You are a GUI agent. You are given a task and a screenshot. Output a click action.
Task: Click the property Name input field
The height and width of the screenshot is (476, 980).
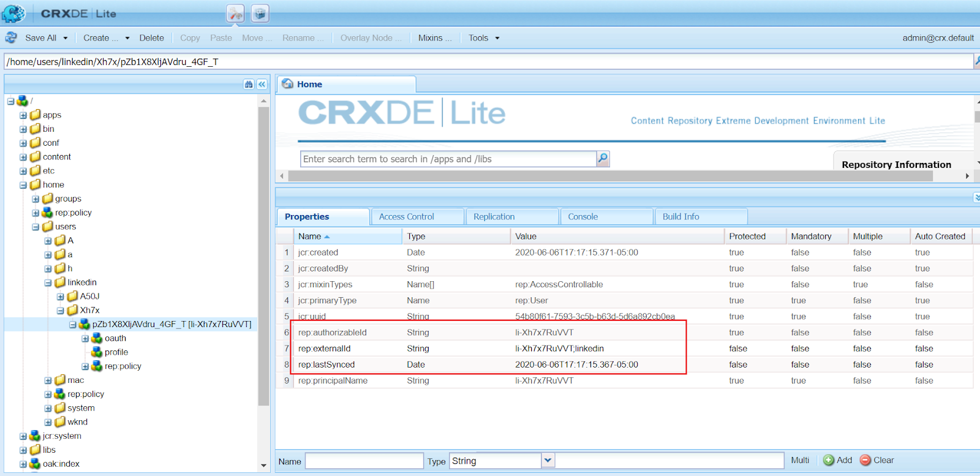[364, 461]
